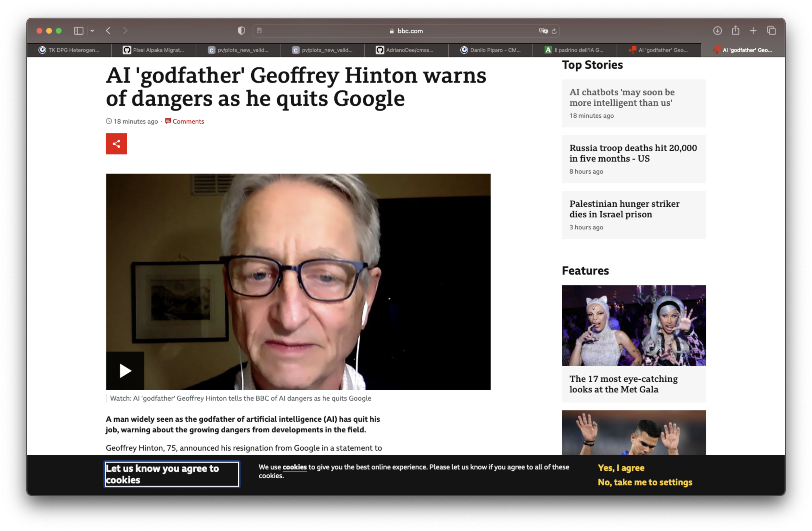Click the Features heading

tap(585, 271)
